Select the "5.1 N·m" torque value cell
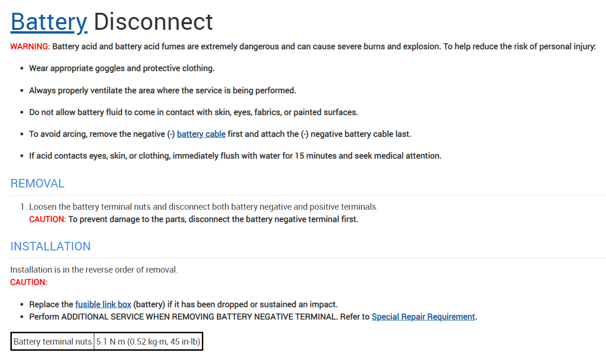The image size is (606, 364). click(x=148, y=341)
